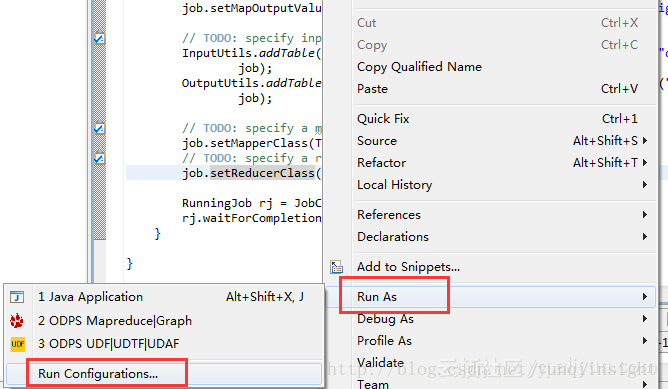668x389 pixels.
Task: Open Run Configurations... dialog
Action: (164, 374)
